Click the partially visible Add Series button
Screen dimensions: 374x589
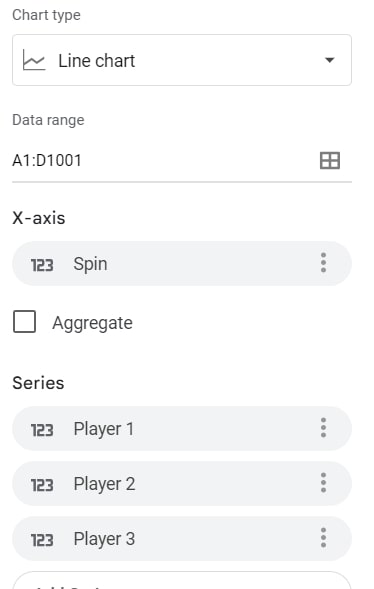click(182, 581)
